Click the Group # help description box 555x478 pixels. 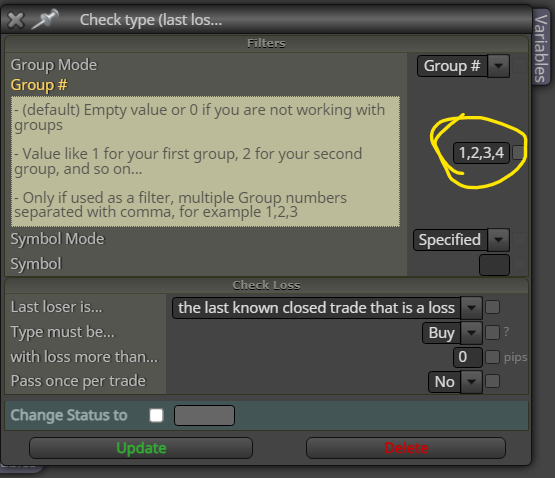(205, 161)
